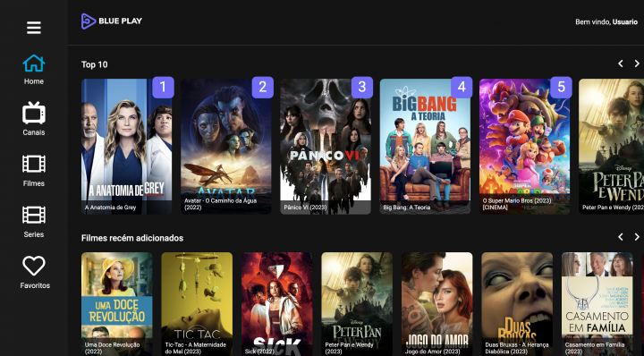Show previous Top 10 items arrow
644x356 pixels.
click(621, 64)
